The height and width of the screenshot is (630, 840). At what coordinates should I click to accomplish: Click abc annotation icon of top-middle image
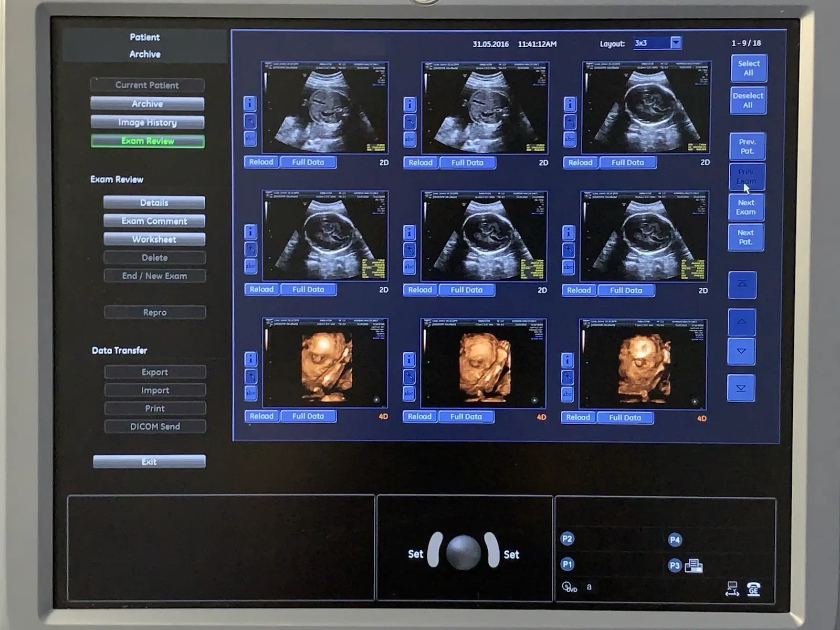coord(409,139)
